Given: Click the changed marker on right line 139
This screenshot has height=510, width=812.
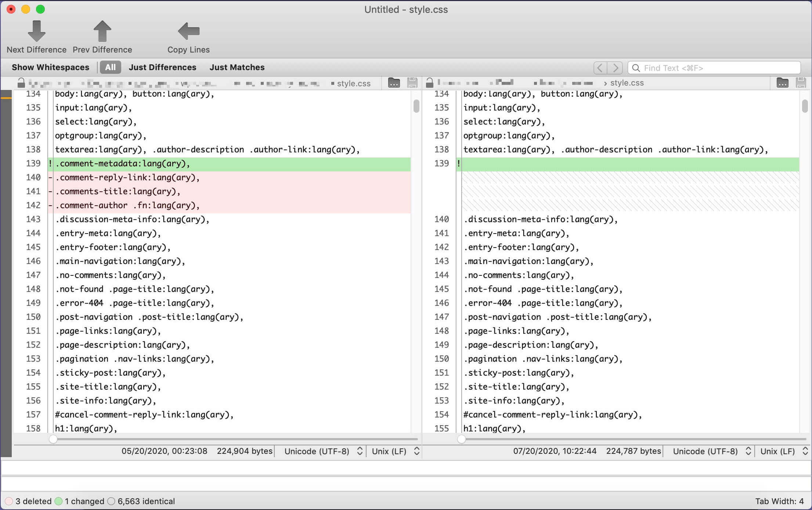Looking at the screenshot, I should point(459,163).
